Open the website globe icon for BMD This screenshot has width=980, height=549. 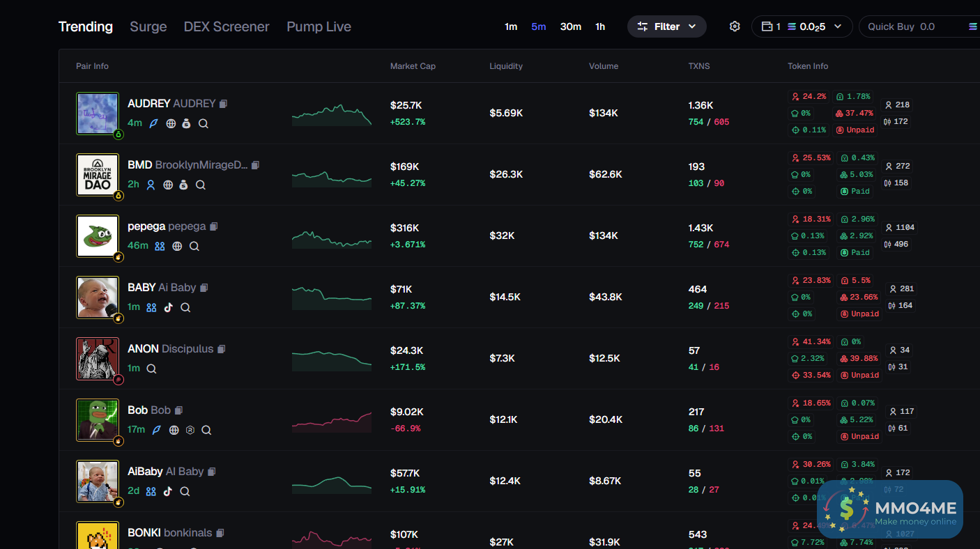point(168,185)
